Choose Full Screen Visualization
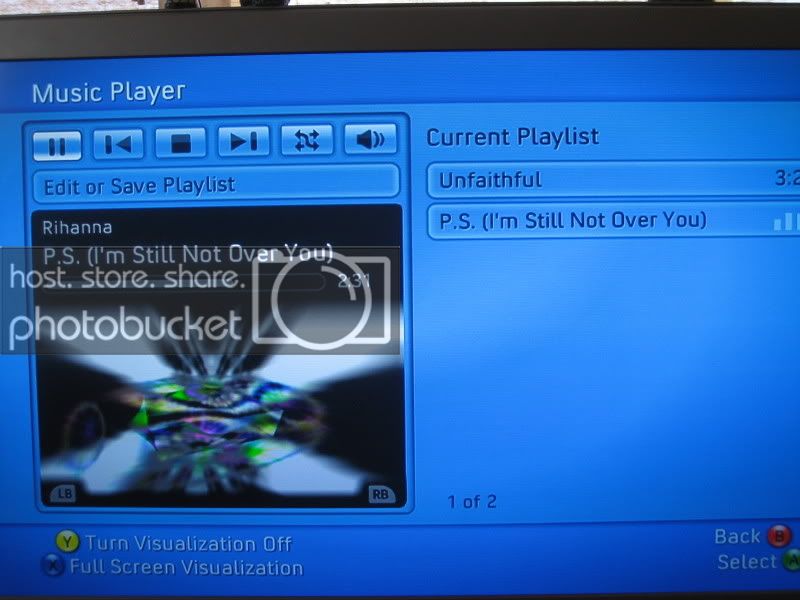 pyautogui.click(x=186, y=567)
